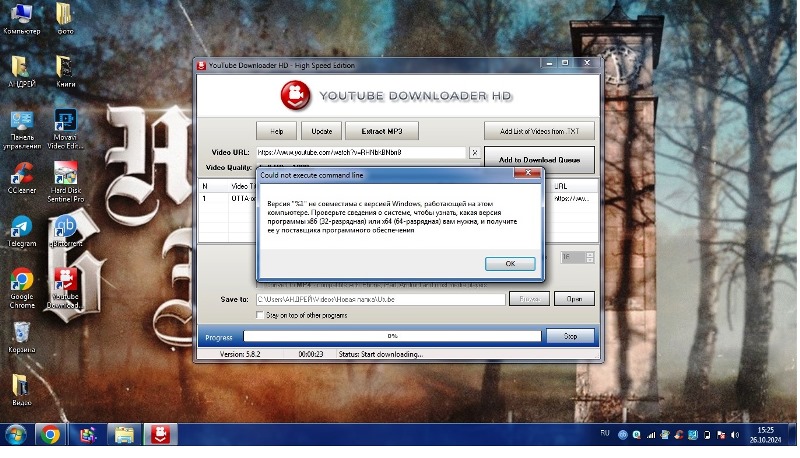Screen dimensions: 800x458
Task: Select the CCleaner desktop icon
Action: pos(21,179)
